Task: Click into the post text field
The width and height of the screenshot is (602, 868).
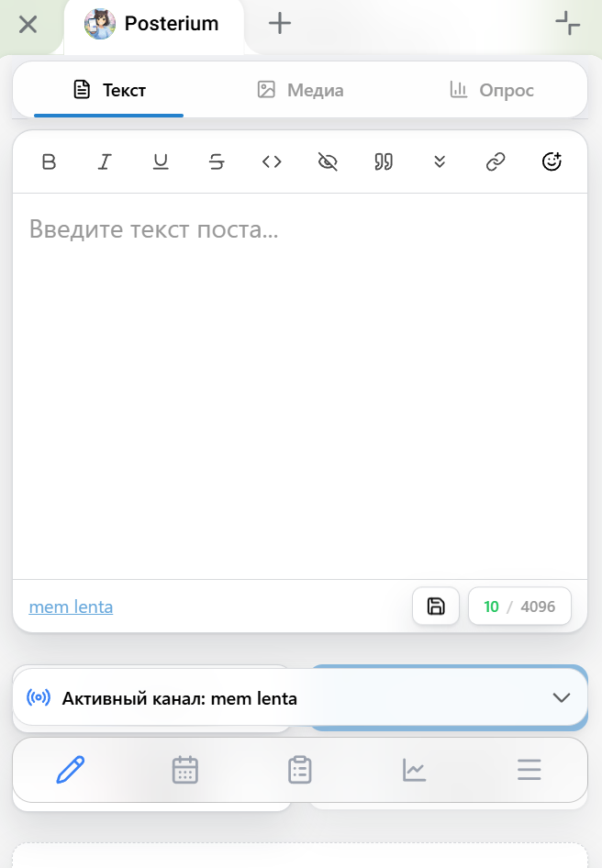Action: (x=299, y=386)
